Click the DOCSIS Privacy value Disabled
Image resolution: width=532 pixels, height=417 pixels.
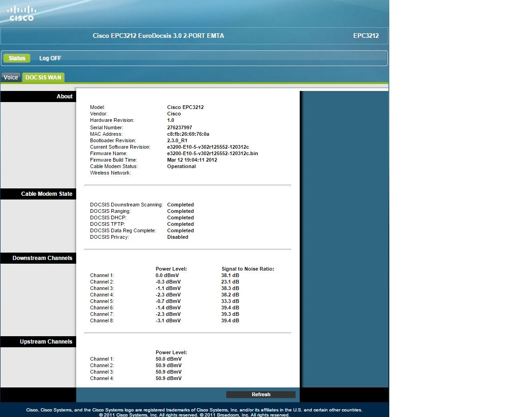[177, 237]
